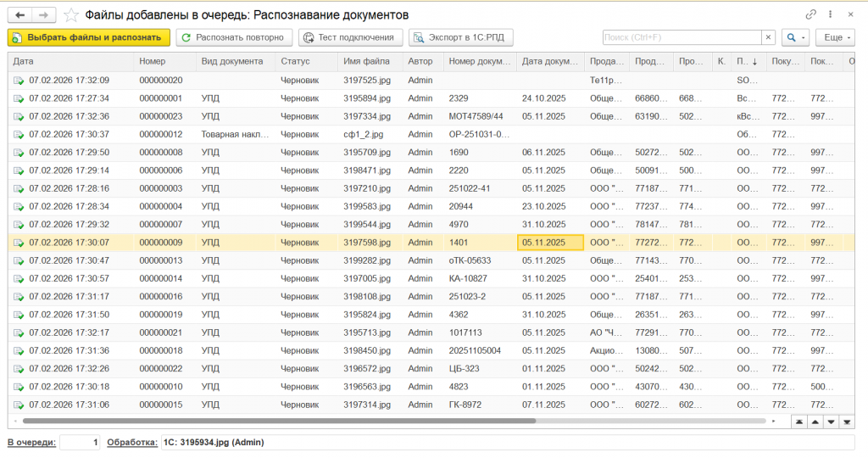Click document icon of row 000000003
This screenshot has height=458, width=868.
click(19, 189)
